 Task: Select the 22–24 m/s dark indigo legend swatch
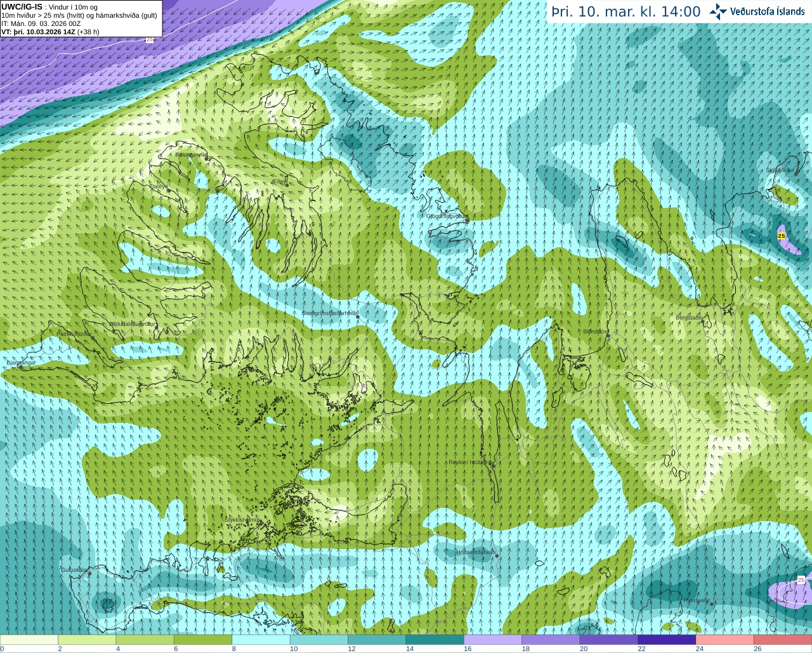pos(667,640)
